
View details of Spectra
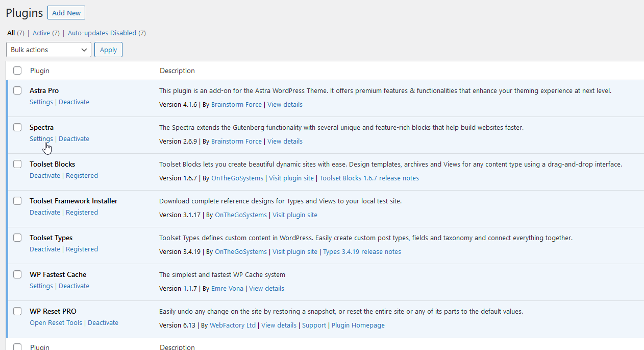click(285, 141)
